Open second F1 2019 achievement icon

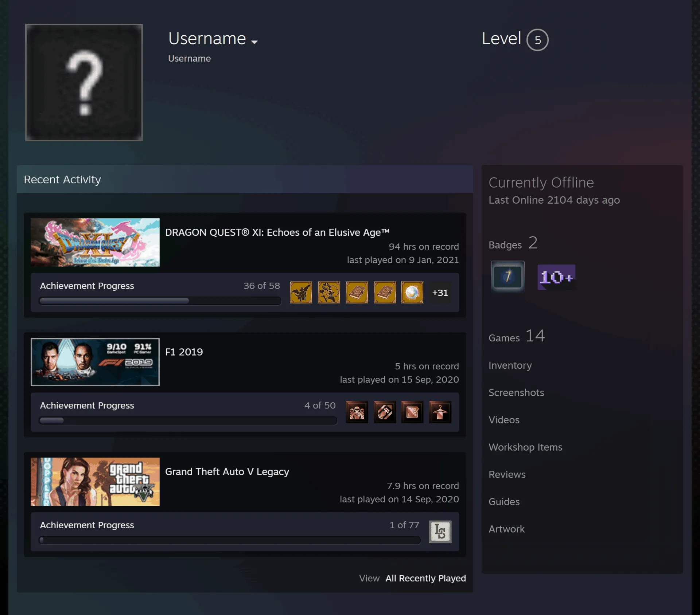tap(385, 412)
